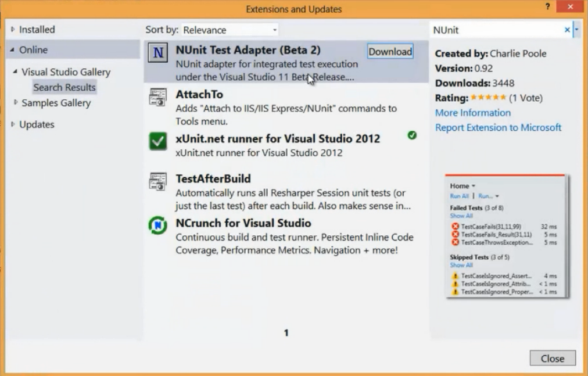Collapse the Online category
Viewport: 588px width, 376px height.
(x=12, y=49)
